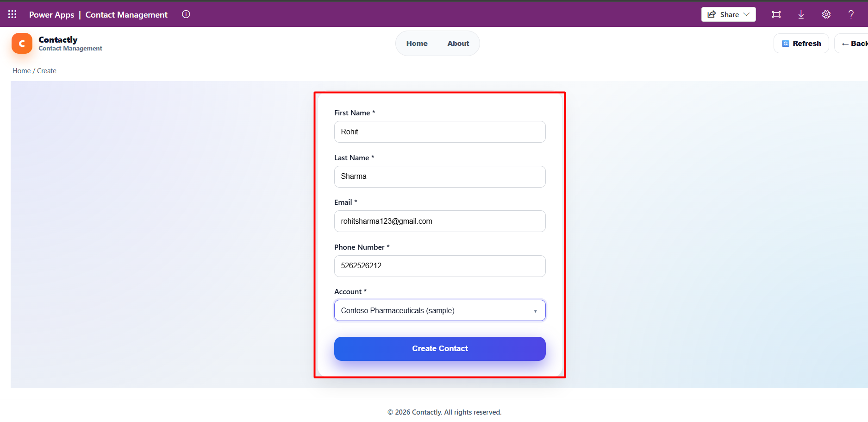Viewport: 868px width, 422px height.
Task: Click the Phone Number input field
Action: tap(440, 266)
